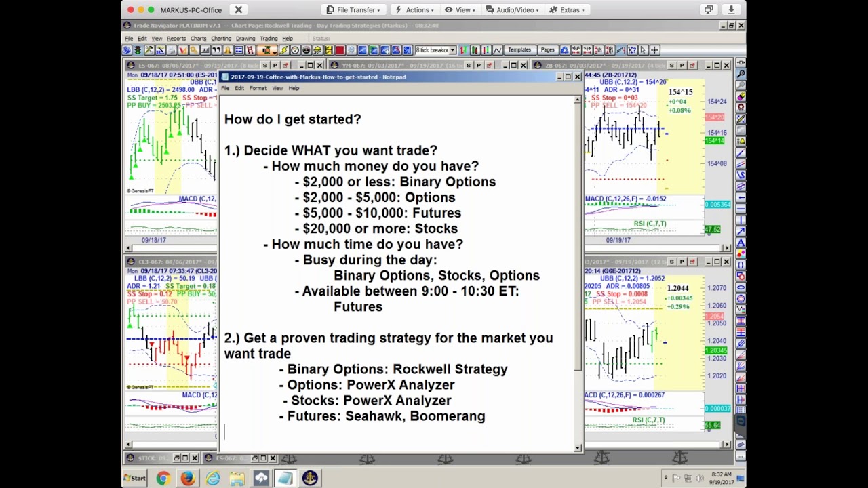Viewport: 868px width, 488px height.
Task: Open Trade Navigator Reports menu
Action: tap(176, 39)
